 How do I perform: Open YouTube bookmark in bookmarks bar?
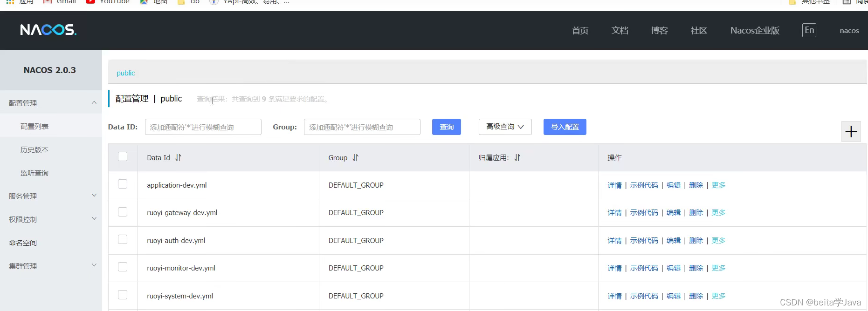pyautogui.click(x=108, y=2)
